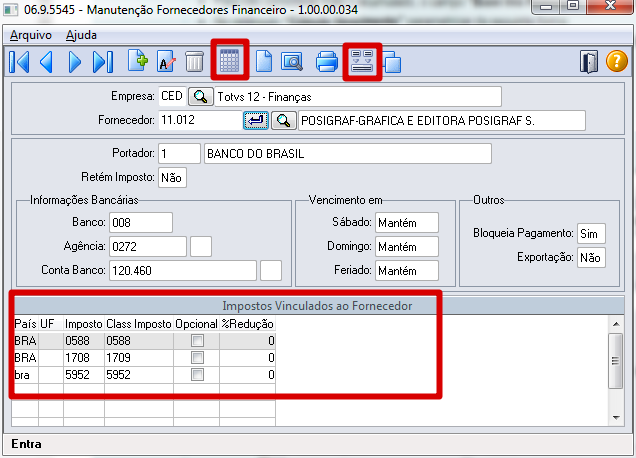Open the Ajuda menu
This screenshot has height=458, width=636.
[x=82, y=35]
